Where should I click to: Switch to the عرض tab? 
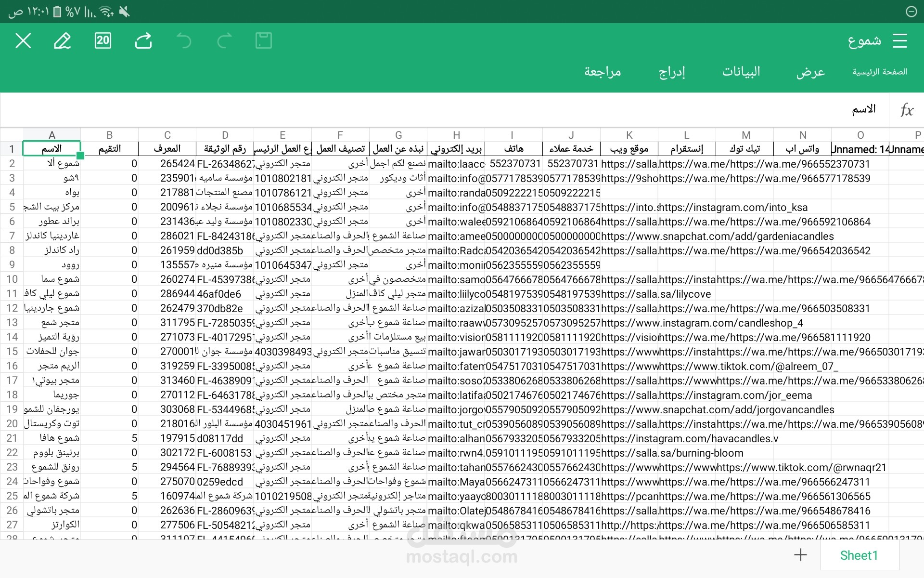coord(810,72)
